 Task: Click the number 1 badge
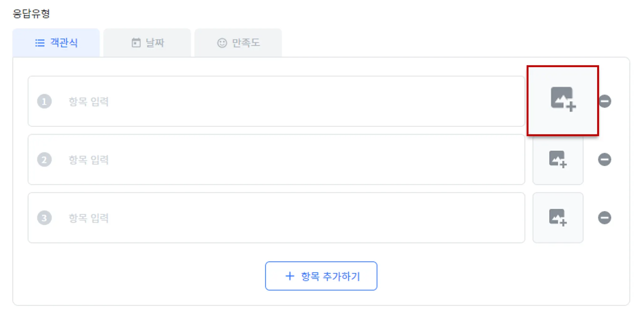coord(44,102)
